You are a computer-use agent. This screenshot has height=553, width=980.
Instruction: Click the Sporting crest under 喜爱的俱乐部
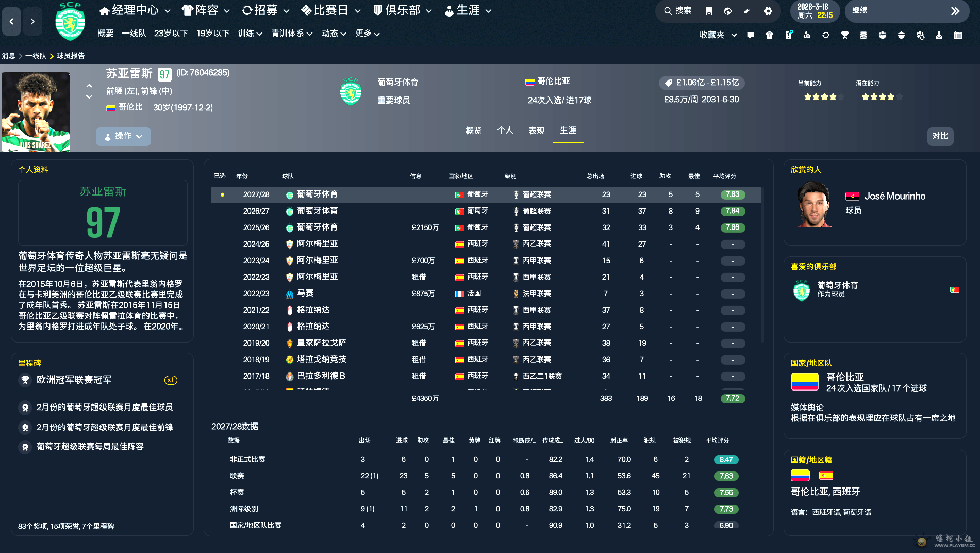click(802, 290)
